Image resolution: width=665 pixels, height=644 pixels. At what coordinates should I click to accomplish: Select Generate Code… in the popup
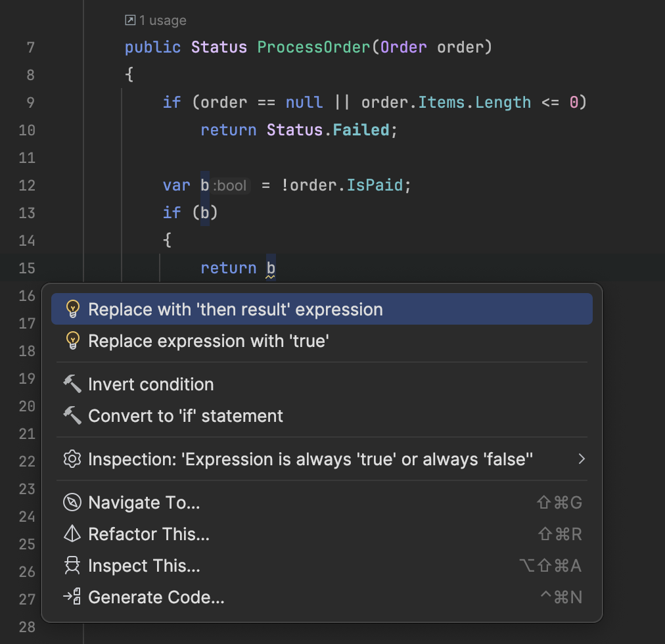[x=156, y=597]
